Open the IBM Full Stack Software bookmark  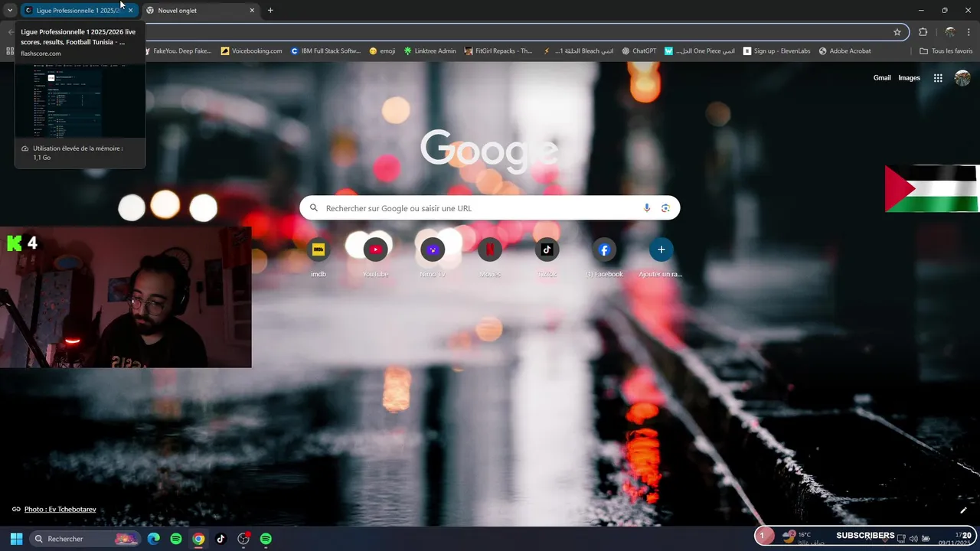point(325,51)
